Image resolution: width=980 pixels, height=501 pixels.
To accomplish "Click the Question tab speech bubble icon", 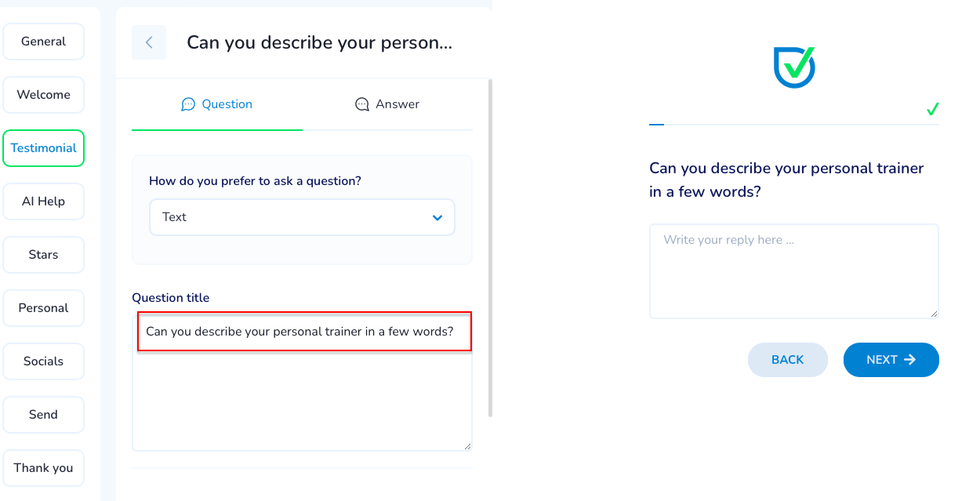I will (x=188, y=104).
